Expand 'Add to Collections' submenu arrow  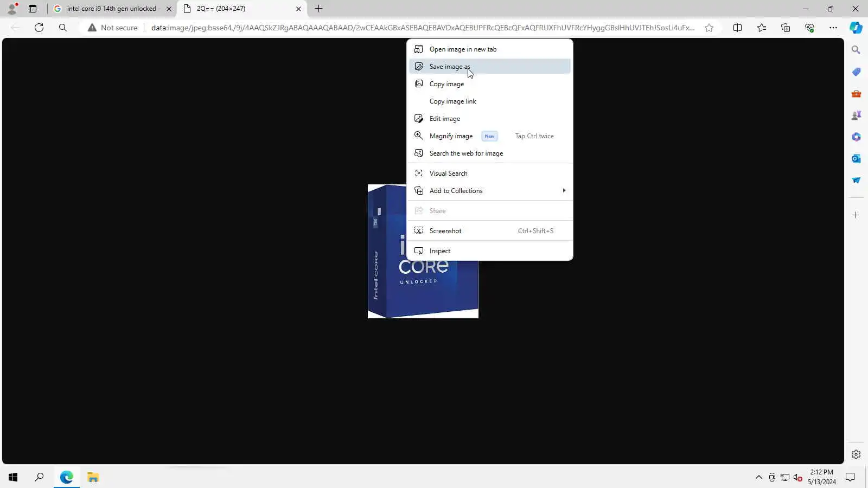coord(564,191)
